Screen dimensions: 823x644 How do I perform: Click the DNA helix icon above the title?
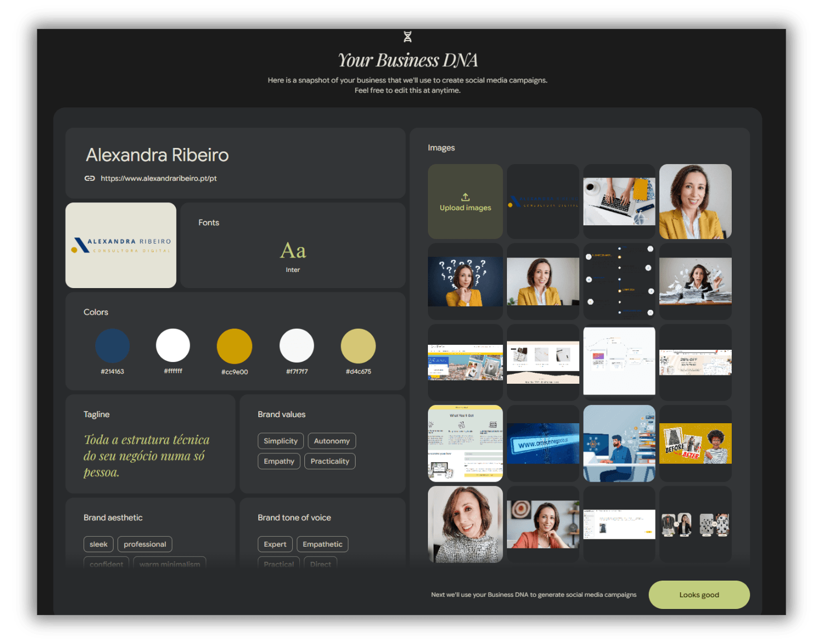(x=407, y=37)
